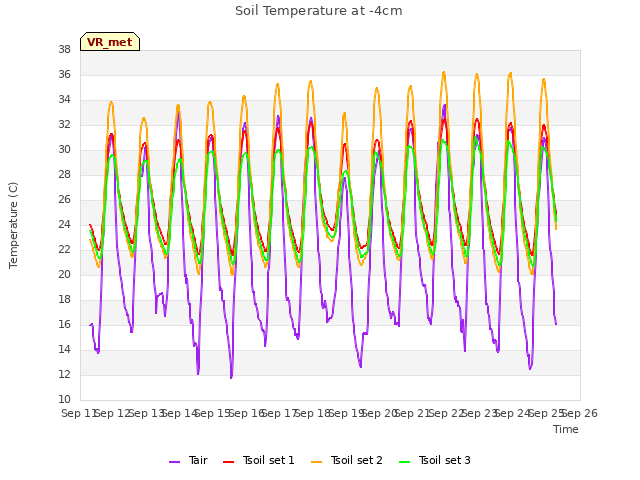This screenshot has width=640, height=480.
Task: Click the y-axis label 34
Action: pyautogui.click(x=64, y=100)
